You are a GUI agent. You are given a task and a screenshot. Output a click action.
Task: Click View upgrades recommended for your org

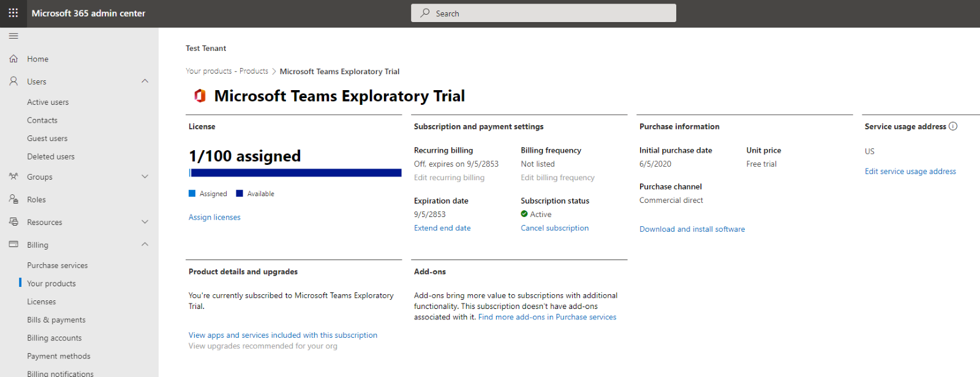[x=263, y=346]
